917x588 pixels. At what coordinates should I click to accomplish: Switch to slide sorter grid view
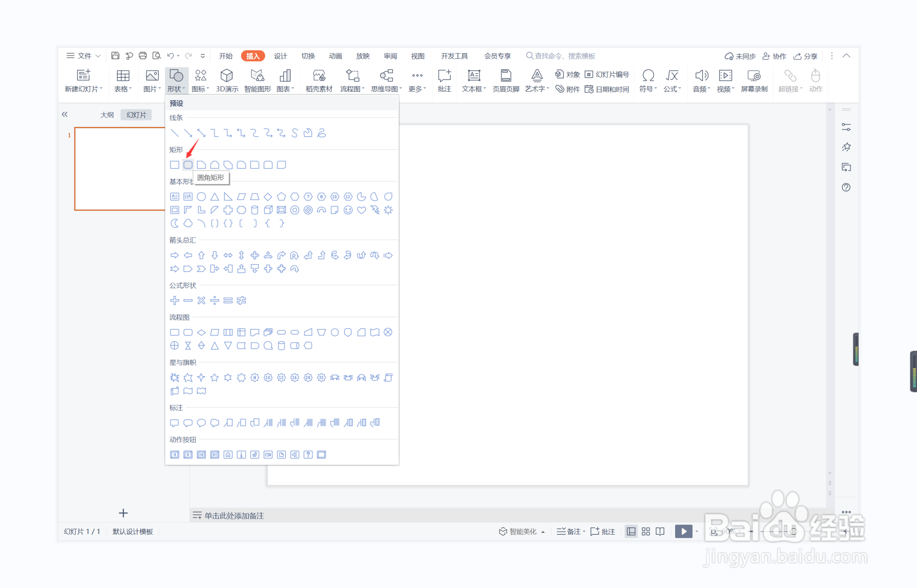tap(646, 531)
